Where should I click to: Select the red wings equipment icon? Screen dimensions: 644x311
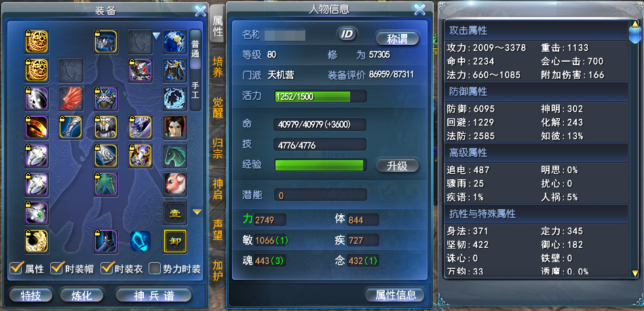(71, 99)
